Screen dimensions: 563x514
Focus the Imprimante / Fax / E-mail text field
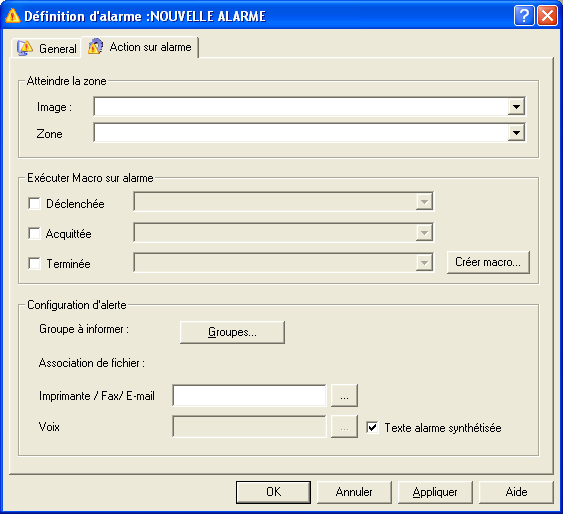[x=249, y=396]
